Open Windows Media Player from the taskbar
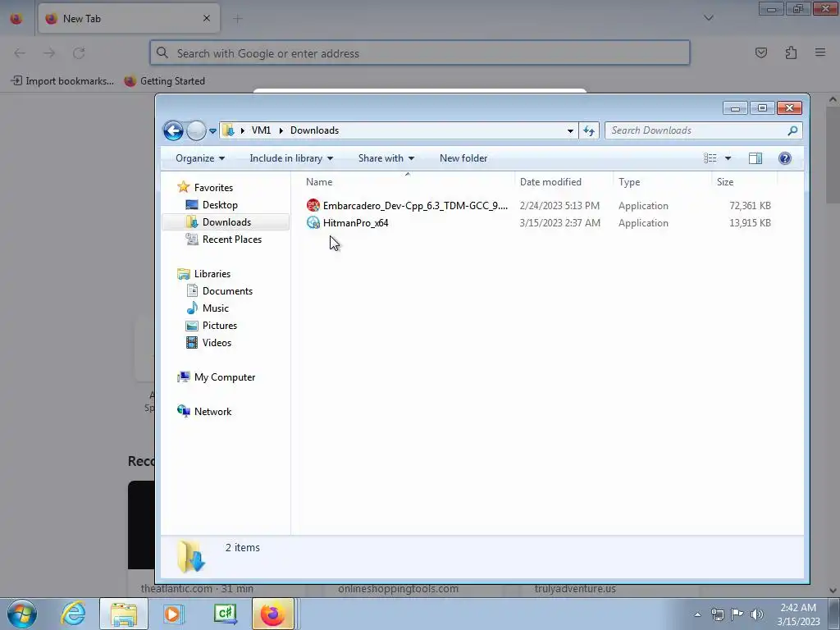 click(173, 614)
